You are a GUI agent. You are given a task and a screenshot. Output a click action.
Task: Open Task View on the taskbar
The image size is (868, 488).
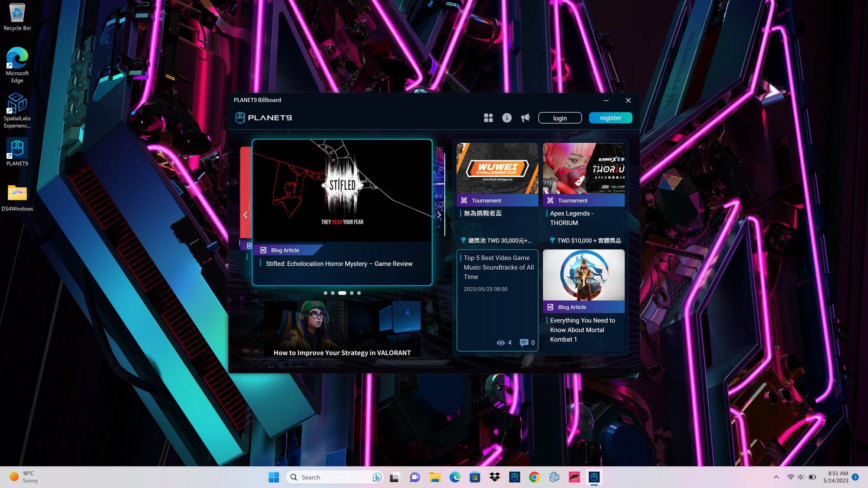(x=395, y=477)
